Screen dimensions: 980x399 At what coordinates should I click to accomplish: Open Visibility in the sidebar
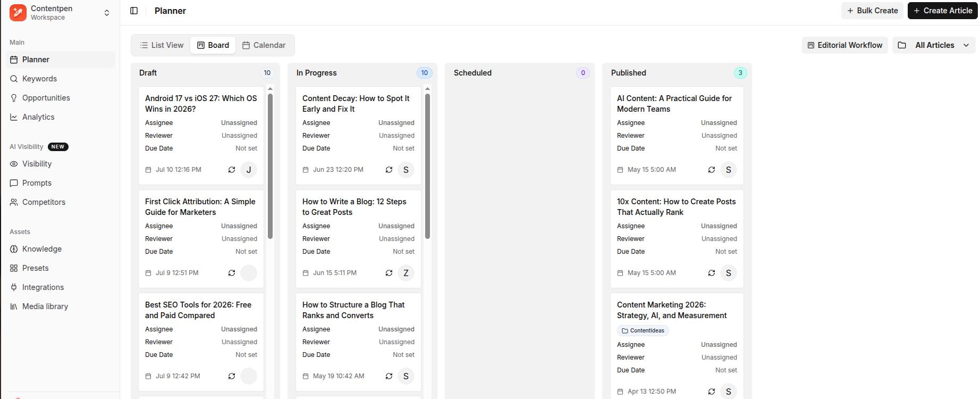[x=60, y=164]
